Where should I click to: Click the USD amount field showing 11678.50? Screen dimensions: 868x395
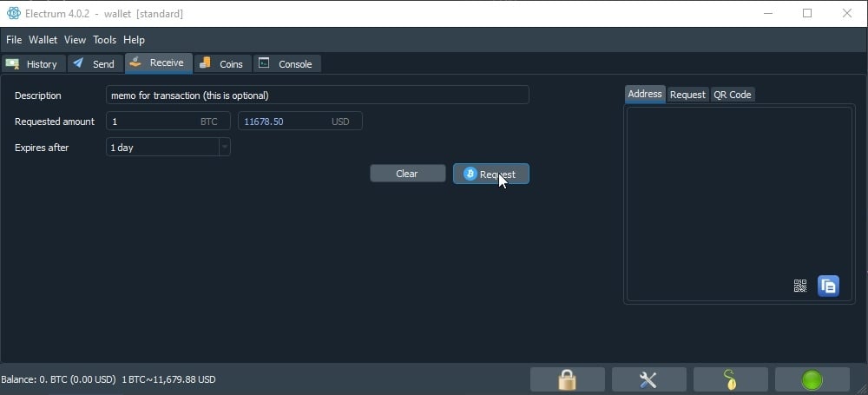tap(300, 122)
